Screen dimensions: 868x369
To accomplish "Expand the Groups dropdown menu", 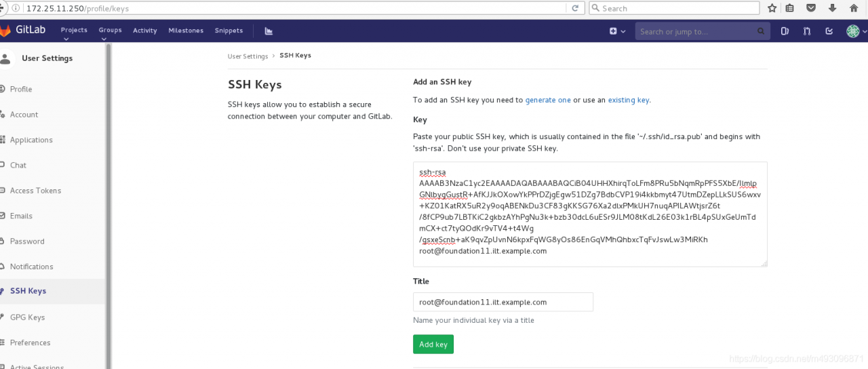I will [110, 31].
